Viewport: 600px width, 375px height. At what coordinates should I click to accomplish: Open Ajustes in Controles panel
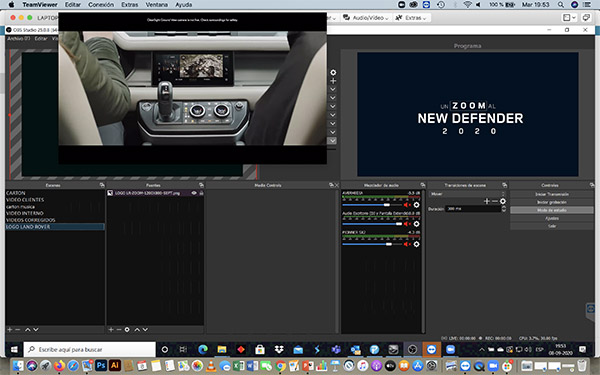point(552,218)
